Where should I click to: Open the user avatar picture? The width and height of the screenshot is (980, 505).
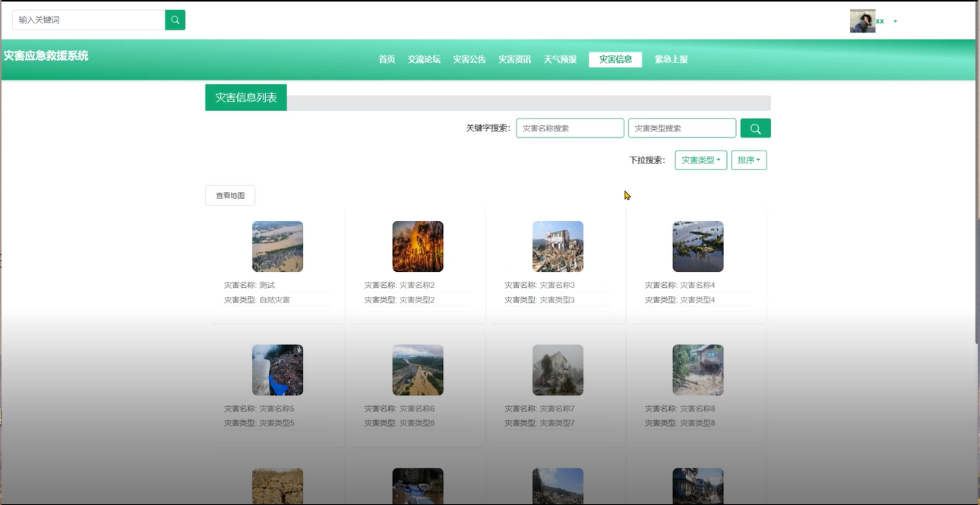coord(862,21)
